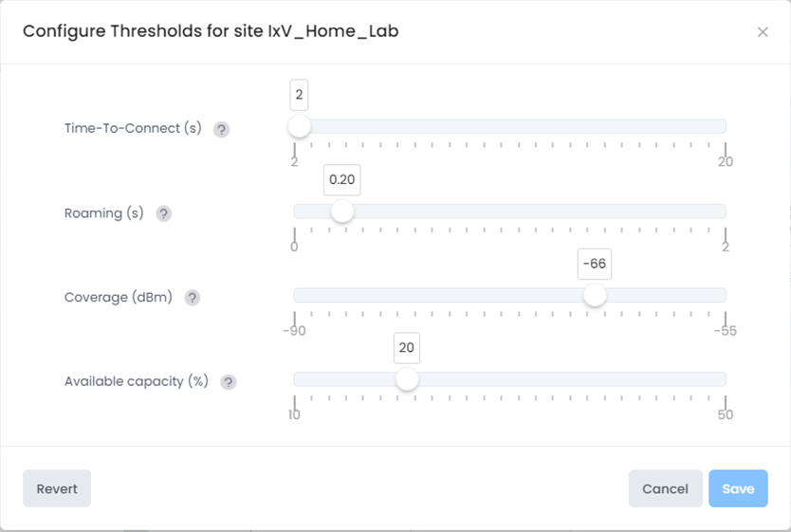Image resolution: width=791 pixels, height=532 pixels.
Task: Click the Roaming help question mark icon
Action: [163, 214]
